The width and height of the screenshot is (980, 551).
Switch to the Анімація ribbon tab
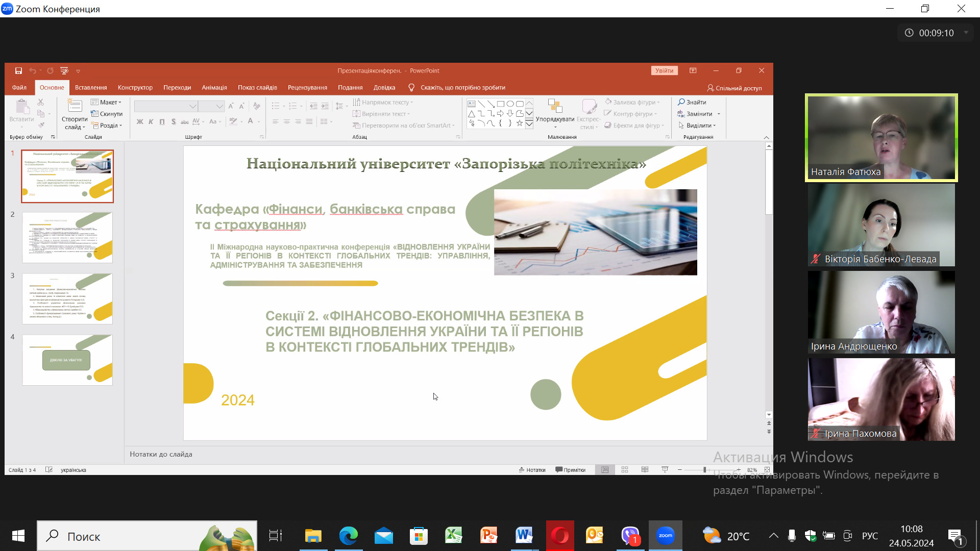pos(214,87)
